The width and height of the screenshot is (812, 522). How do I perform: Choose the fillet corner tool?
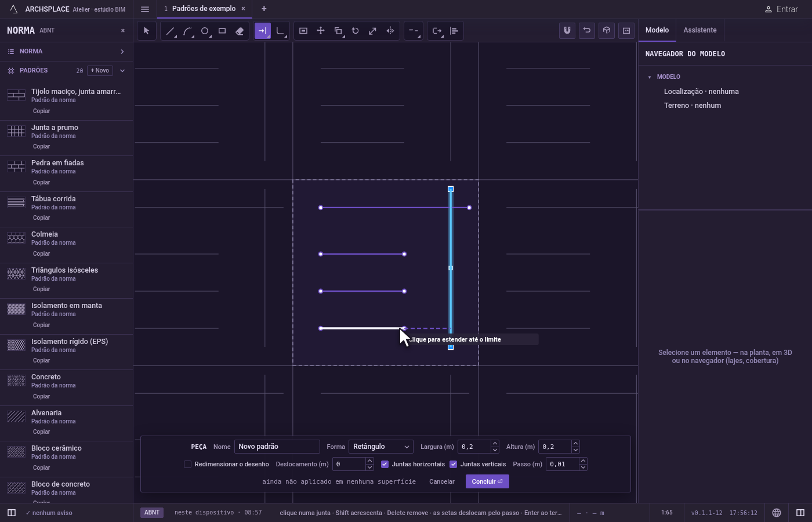pyautogui.click(x=280, y=31)
